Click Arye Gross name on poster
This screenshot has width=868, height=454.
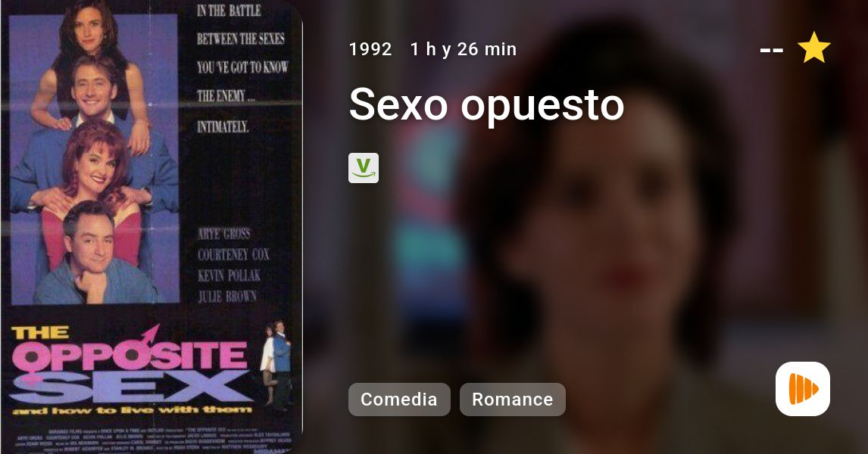(x=223, y=233)
